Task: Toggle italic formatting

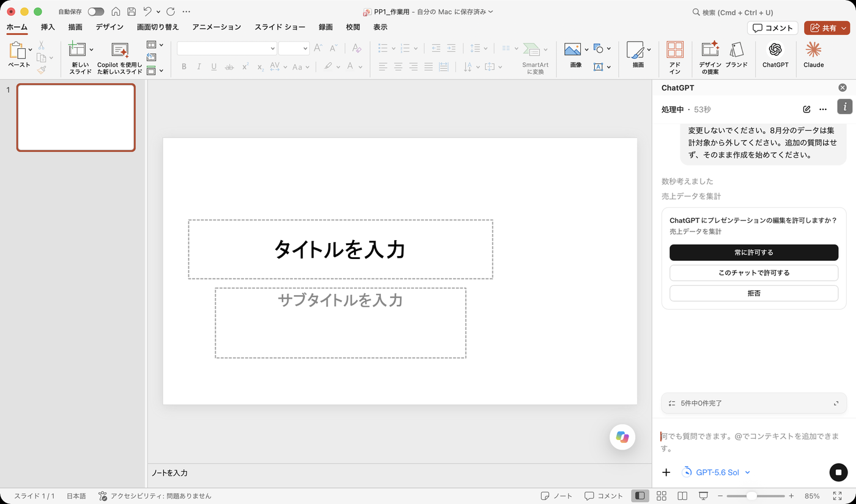Action: click(x=199, y=67)
